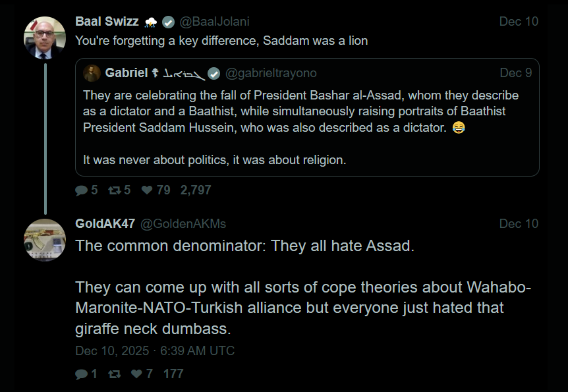This screenshot has width=568, height=392.
Task: Click the GoldAK47 display name
Action: (105, 224)
